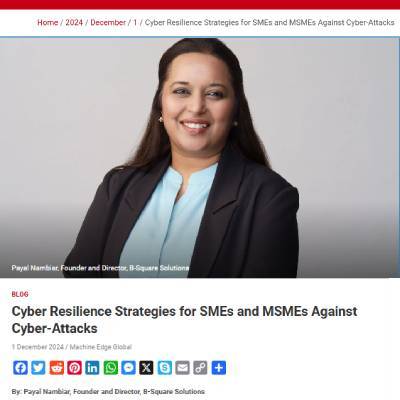Viewport: 400px width, 400px height.
Task: Open Payal Nambiar featured photo
Action: [199, 157]
